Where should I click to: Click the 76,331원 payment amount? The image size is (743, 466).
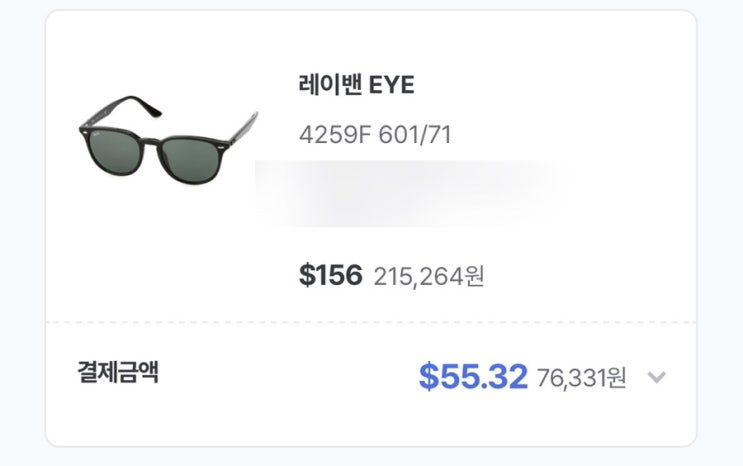tap(581, 378)
